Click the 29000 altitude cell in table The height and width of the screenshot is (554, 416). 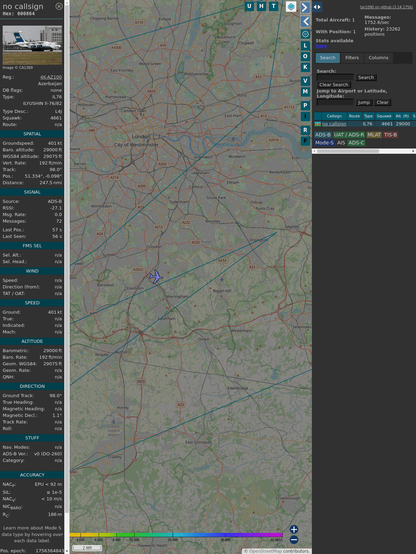click(x=403, y=124)
